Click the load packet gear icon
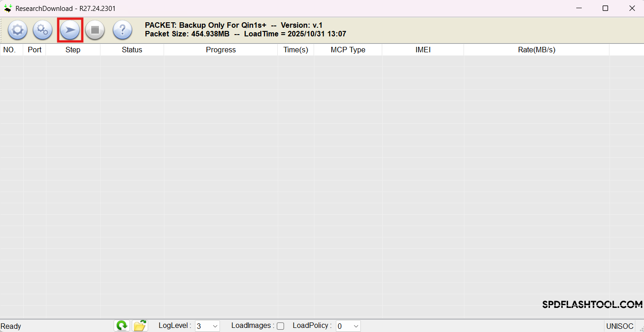 coord(17,30)
